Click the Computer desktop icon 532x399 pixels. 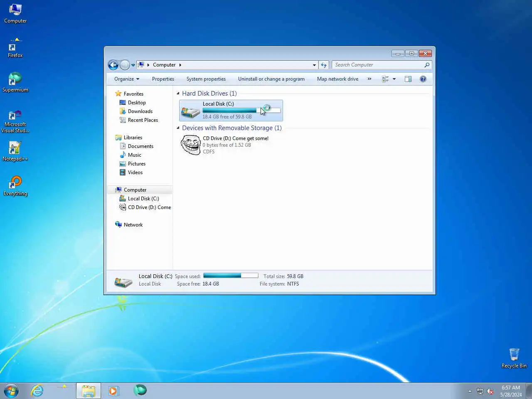(15, 13)
